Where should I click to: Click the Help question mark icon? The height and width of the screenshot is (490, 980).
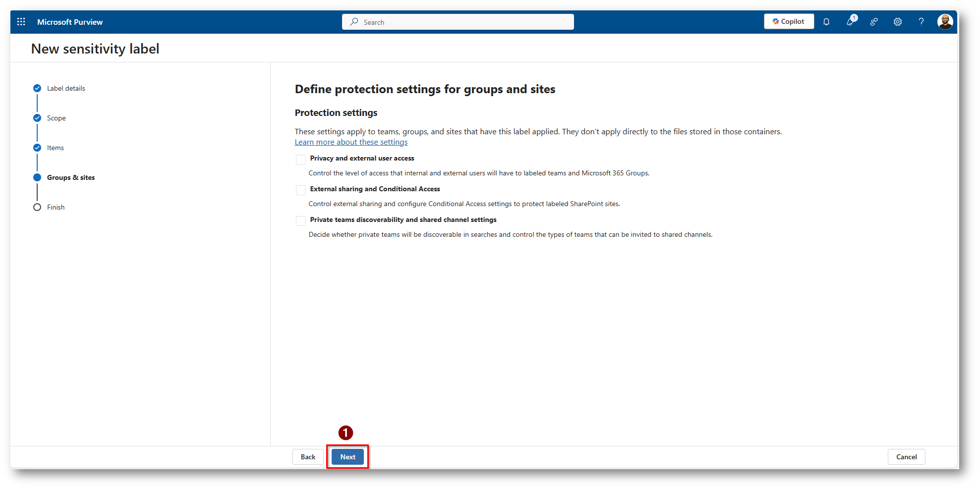tap(921, 22)
